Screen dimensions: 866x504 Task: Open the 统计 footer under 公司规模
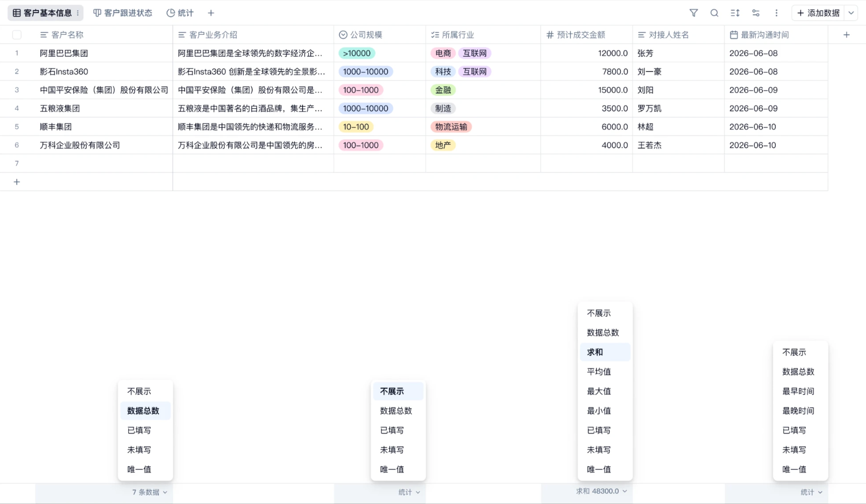(x=409, y=492)
